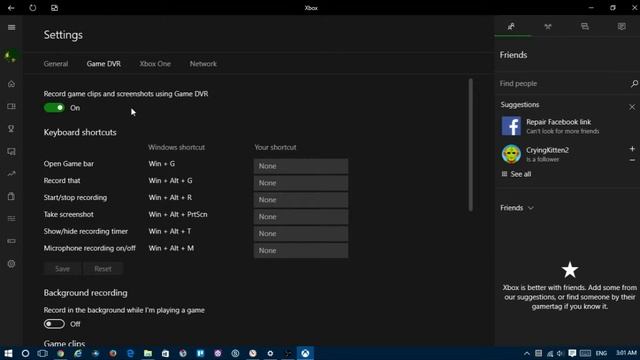Screen dimensions: 640x360
Task: Open Game DVR icon in sidebar
Action: click(11, 151)
